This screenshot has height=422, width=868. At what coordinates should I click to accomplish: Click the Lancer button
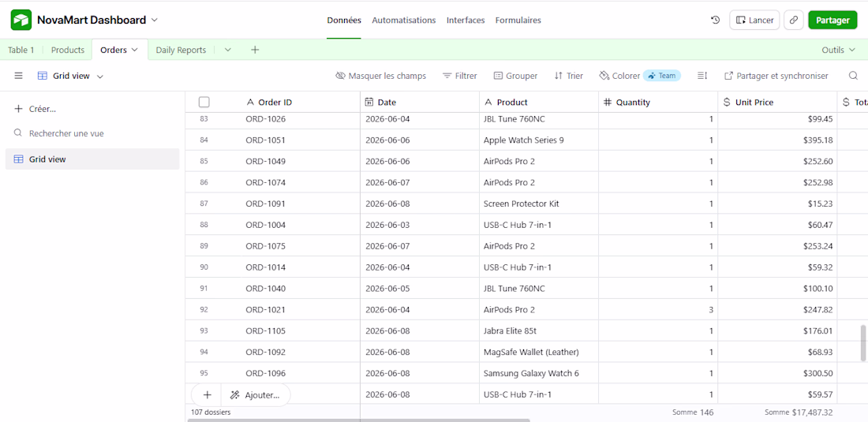click(754, 20)
